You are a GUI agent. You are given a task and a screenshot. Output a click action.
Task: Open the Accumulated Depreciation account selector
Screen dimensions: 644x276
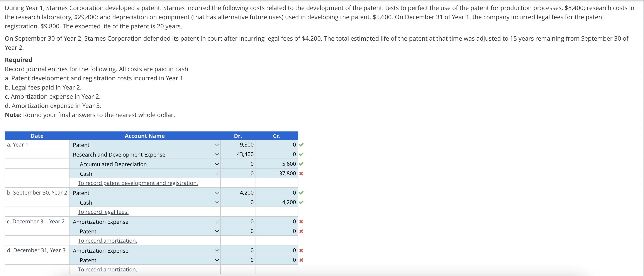(x=217, y=164)
